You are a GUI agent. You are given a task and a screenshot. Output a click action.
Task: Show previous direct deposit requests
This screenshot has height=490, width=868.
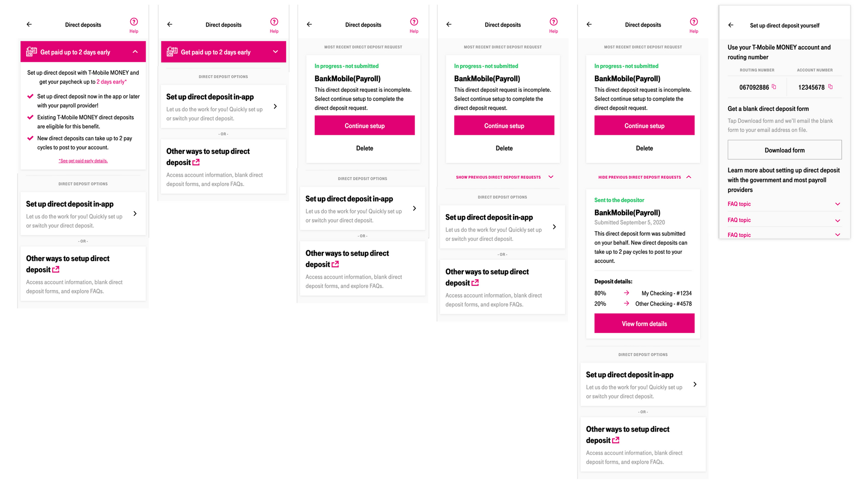(x=504, y=177)
